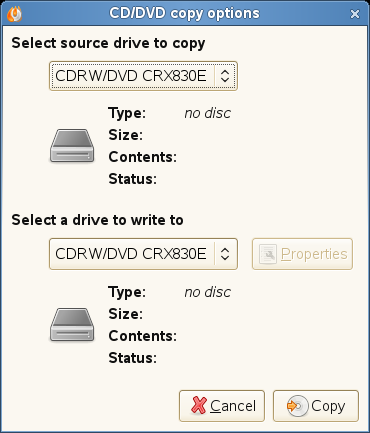Click the CD/DVD copy options title bar
Viewport: 370px width, 433px height.
pyautogui.click(x=184, y=14)
